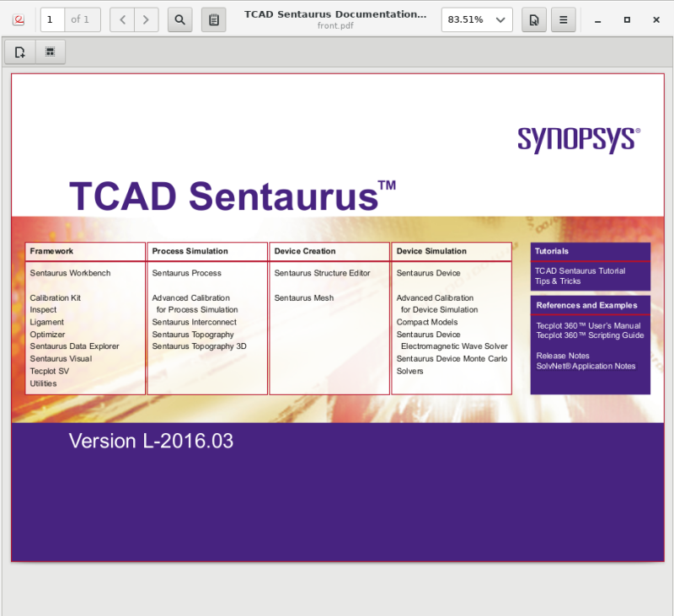Select the search tool in the toolbar
Image resolution: width=674 pixels, height=616 pixels.
(179, 19)
